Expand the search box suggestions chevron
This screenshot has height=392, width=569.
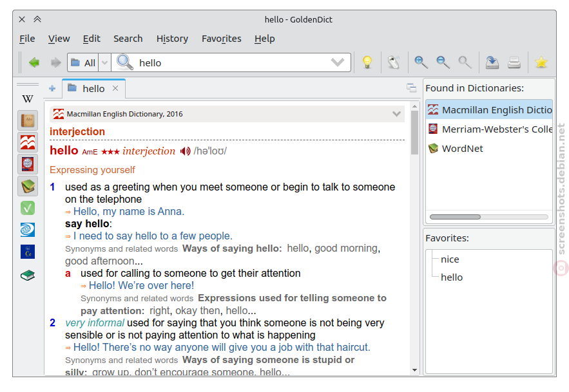coord(338,62)
